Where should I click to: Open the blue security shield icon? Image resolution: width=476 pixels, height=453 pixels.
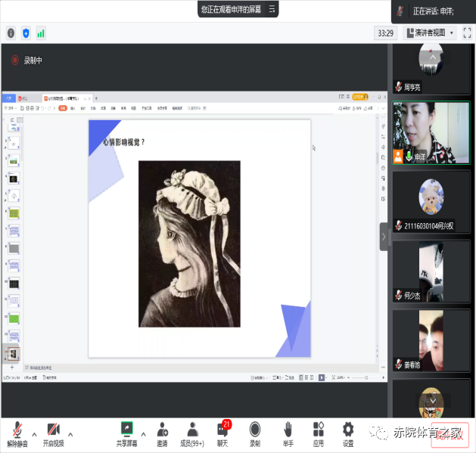pos(26,33)
